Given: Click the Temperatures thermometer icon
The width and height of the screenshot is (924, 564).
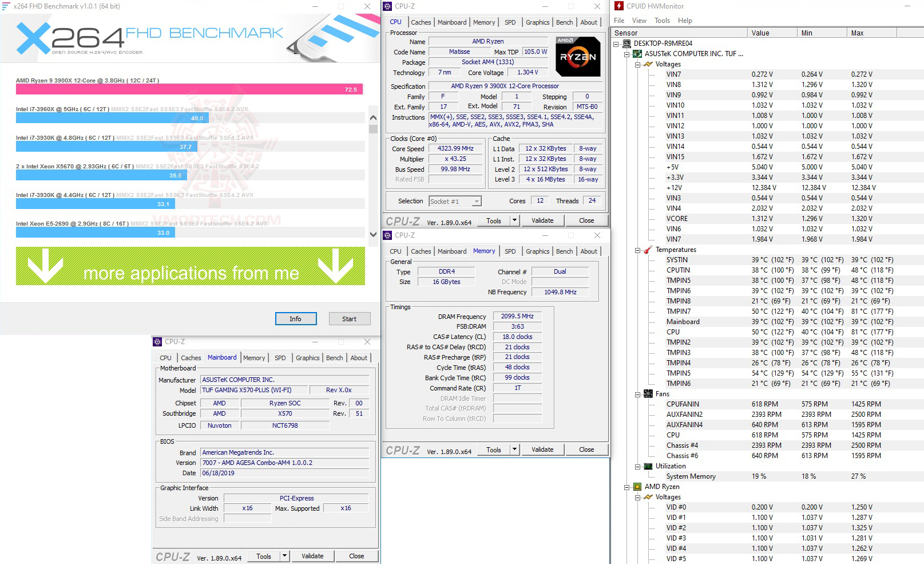Looking at the screenshot, I should [x=648, y=250].
